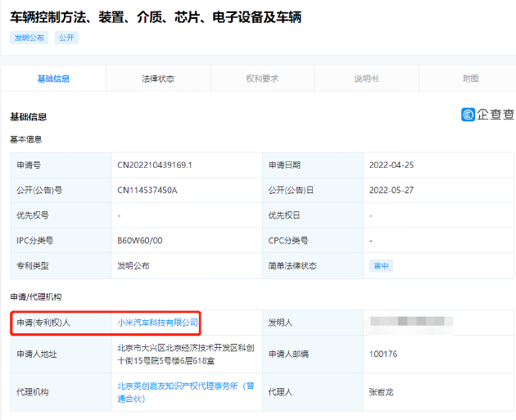Select postal code 100176

(383, 354)
